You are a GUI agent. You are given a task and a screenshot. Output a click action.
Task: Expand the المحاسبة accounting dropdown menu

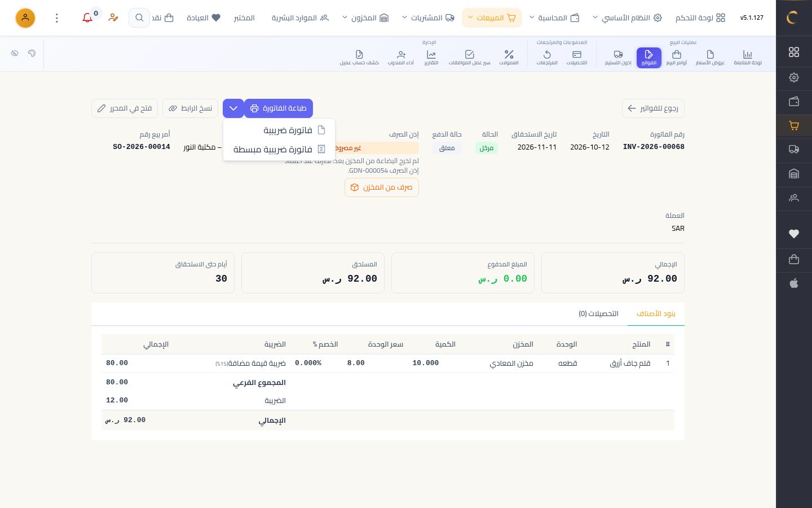pos(554,17)
